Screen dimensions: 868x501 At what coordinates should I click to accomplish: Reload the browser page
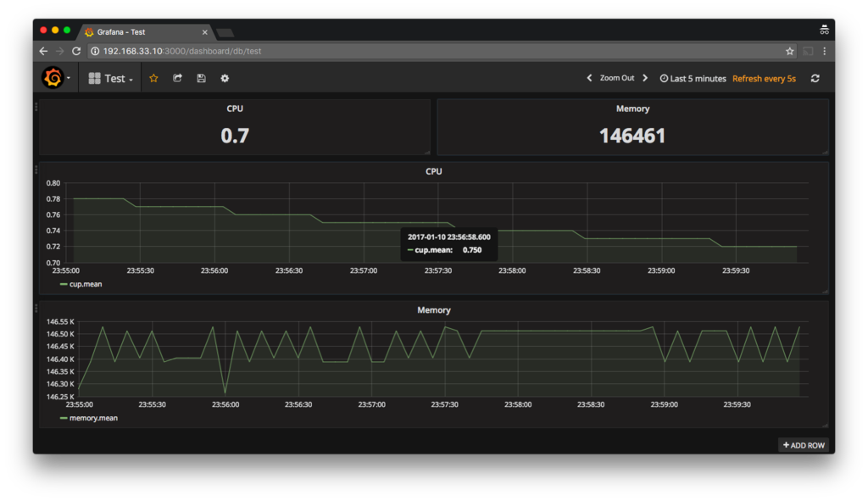76,51
